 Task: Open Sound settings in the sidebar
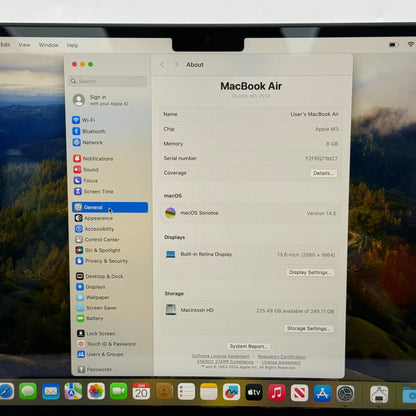(x=86, y=170)
